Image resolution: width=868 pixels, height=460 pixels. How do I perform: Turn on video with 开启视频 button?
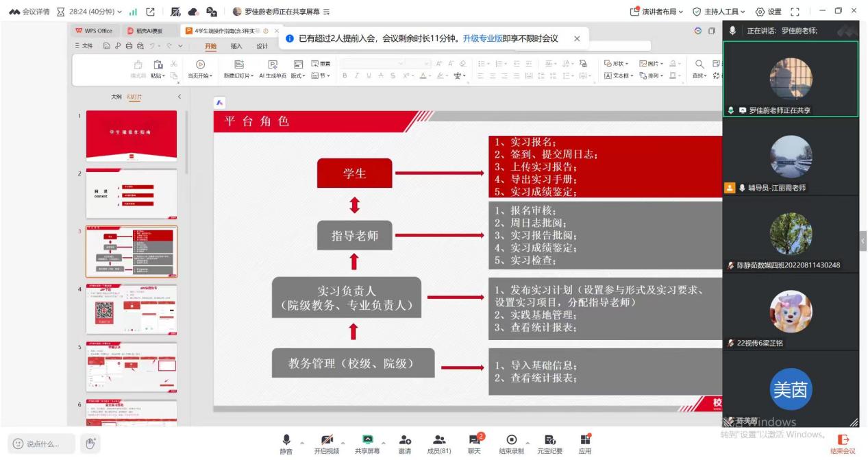326,439
